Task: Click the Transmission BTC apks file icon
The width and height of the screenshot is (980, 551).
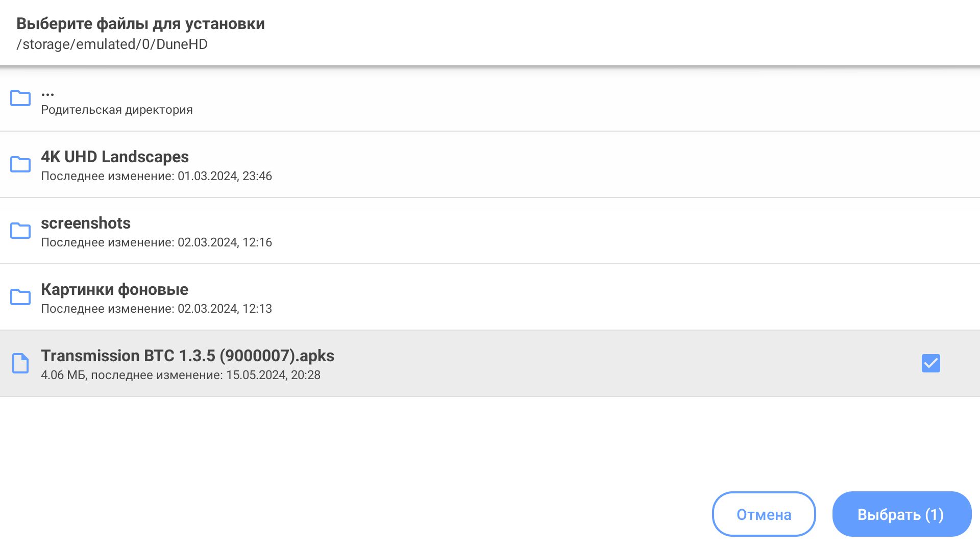Action: click(20, 363)
